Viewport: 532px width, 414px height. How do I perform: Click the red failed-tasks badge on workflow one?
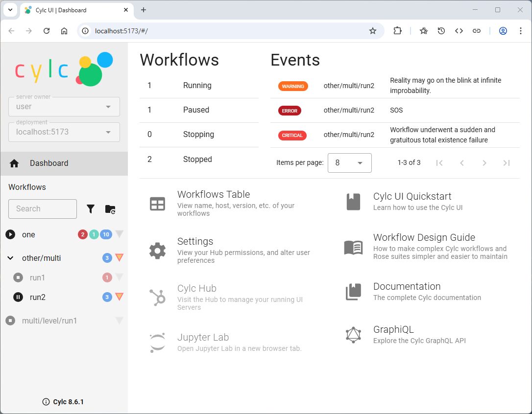pos(83,234)
